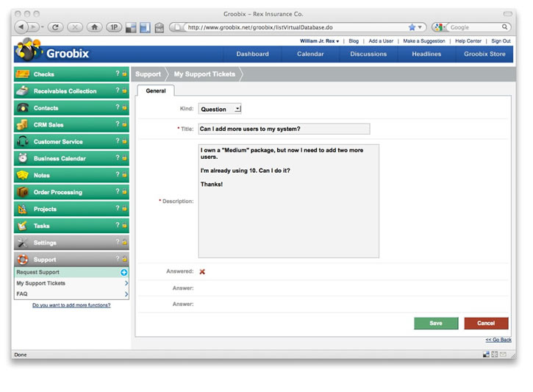
Task: Click the Order Processing box icon
Action: coord(23,192)
